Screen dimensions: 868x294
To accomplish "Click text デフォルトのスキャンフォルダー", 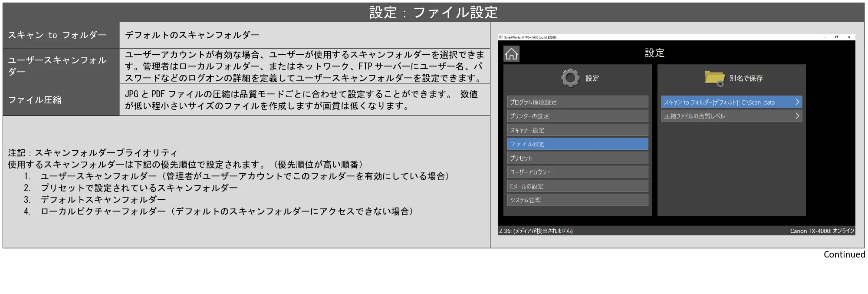I will 192,35.
